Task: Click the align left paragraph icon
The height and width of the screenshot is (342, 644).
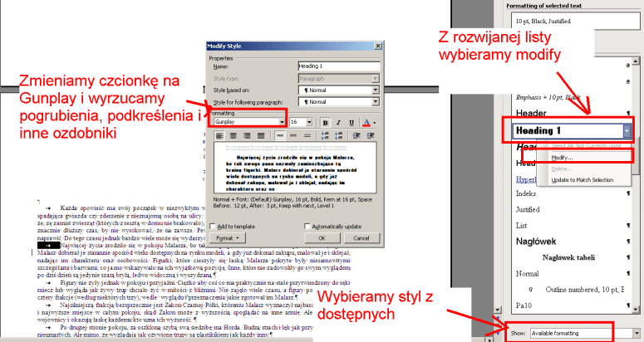Action: pyautogui.click(x=220, y=134)
